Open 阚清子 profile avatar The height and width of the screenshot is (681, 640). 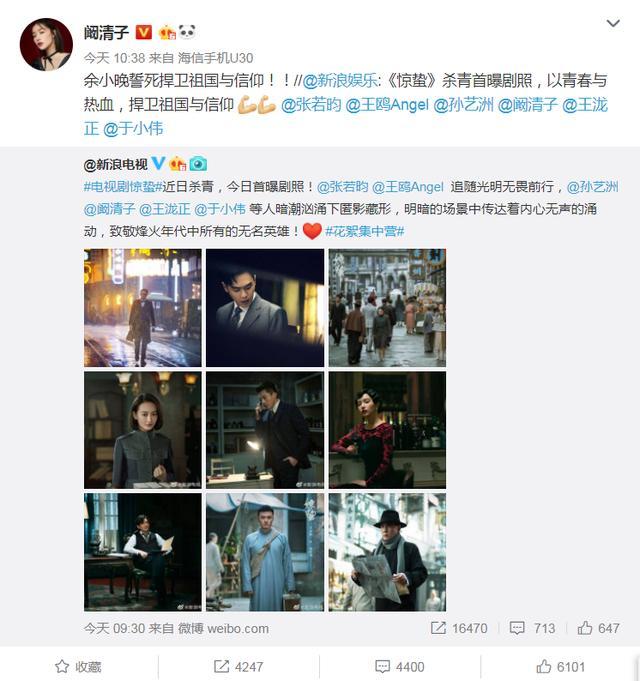click(46, 44)
